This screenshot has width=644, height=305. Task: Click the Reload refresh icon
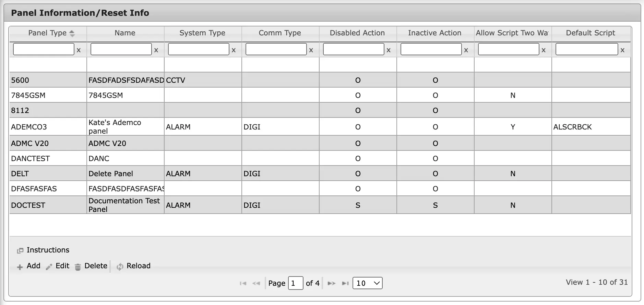(120, 267)
